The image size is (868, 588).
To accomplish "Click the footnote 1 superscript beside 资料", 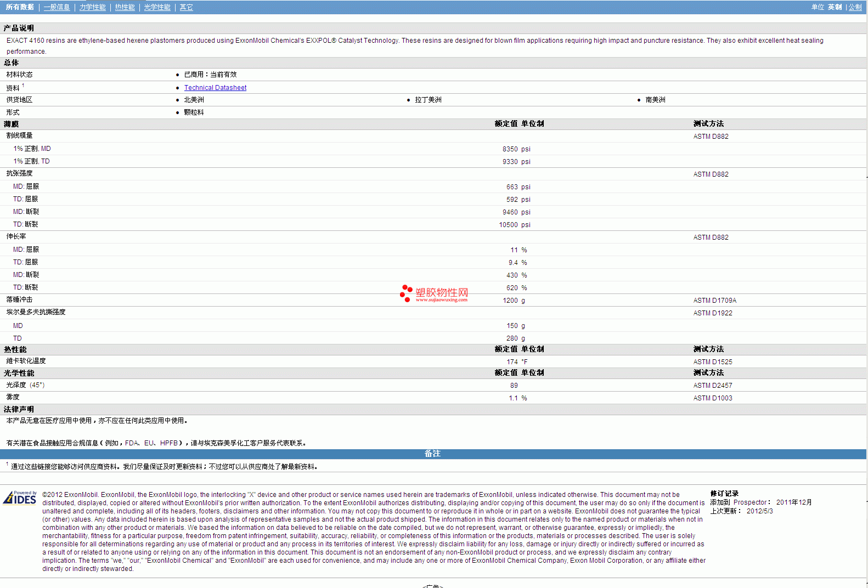I will coord(23,85).
